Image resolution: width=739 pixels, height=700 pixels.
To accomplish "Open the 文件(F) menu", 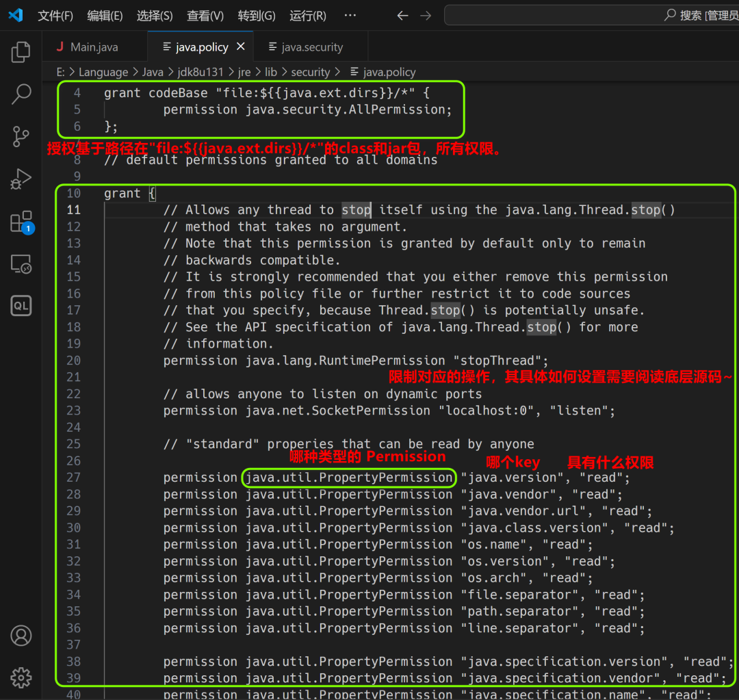I will [55, 16].
